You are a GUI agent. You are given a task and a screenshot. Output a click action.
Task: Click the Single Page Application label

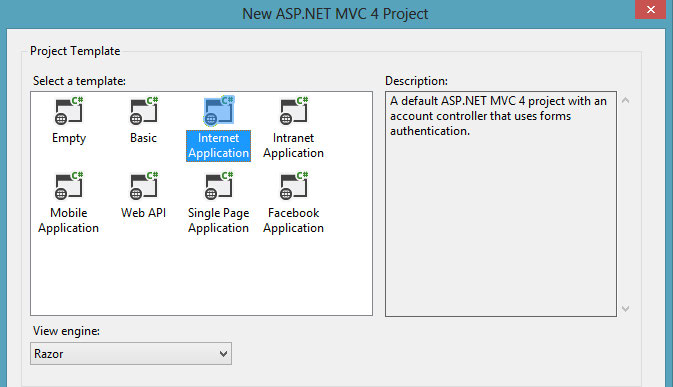(218, 221)
